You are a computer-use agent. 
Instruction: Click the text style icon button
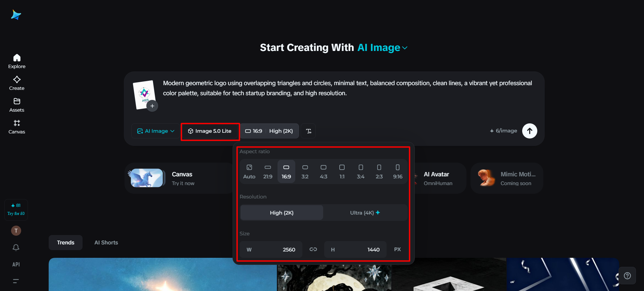point(308,131)
